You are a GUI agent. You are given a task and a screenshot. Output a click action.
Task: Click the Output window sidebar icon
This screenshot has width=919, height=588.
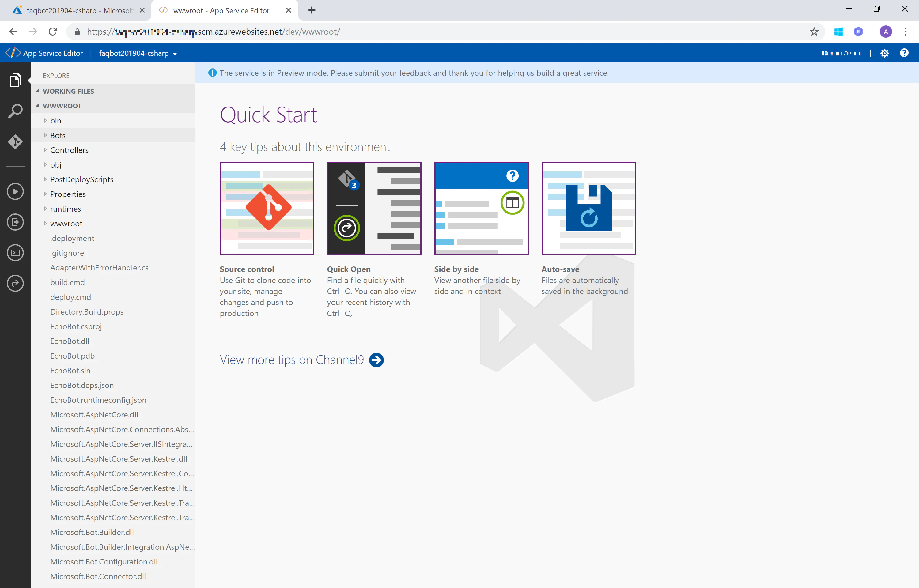(15, 222)
